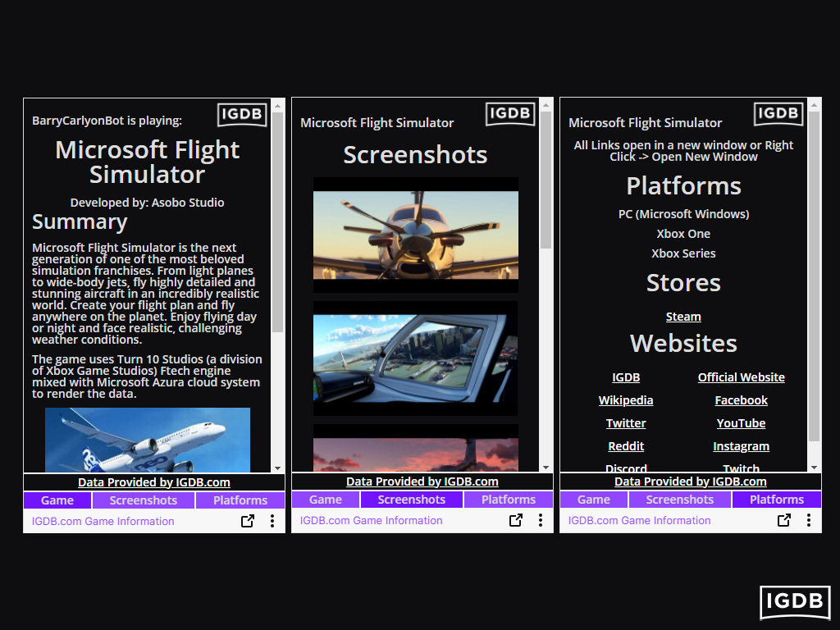The height and width of the screenshot is (630, 840).
Task: Open the cockpit window city view screenshot
Action: pos(416,358)
